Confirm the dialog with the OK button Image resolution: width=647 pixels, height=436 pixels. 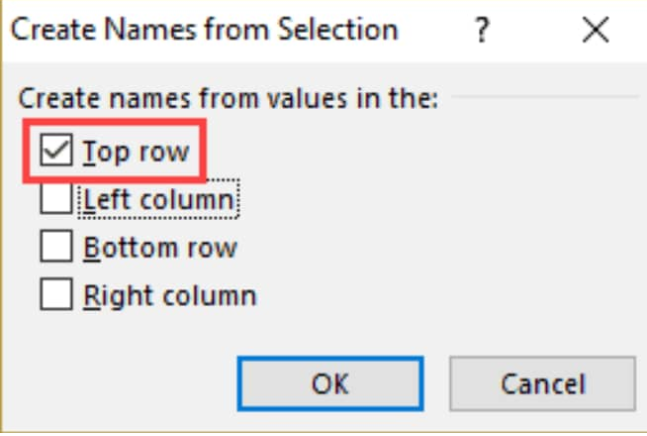(331, 384)
